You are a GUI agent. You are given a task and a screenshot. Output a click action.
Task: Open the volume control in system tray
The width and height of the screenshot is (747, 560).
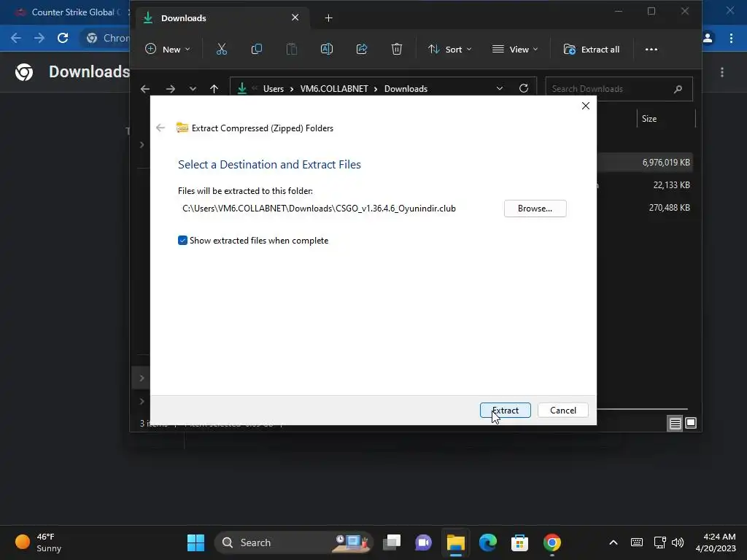pyautogui.click(x=678, y=542)
